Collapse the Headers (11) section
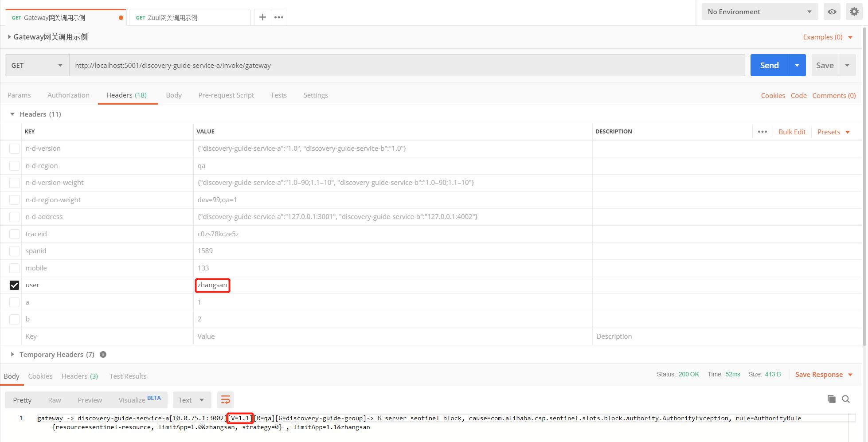 12,114
